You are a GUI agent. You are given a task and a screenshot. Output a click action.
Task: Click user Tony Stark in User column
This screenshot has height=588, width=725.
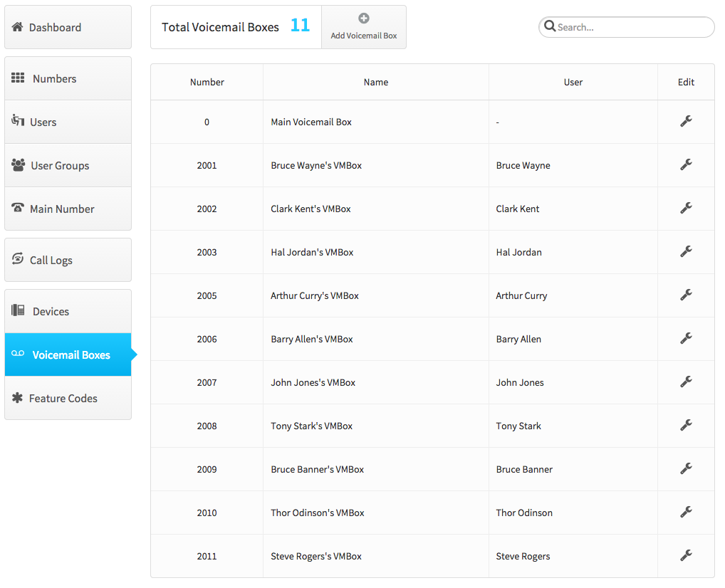point(518,426)
